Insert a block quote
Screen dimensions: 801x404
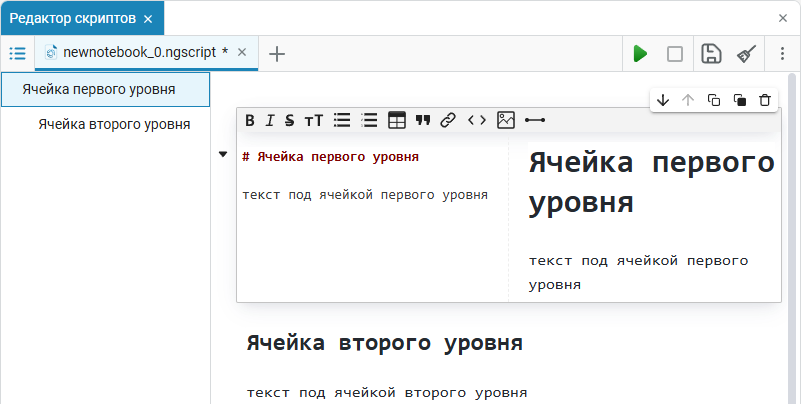(x=423, y=121)
